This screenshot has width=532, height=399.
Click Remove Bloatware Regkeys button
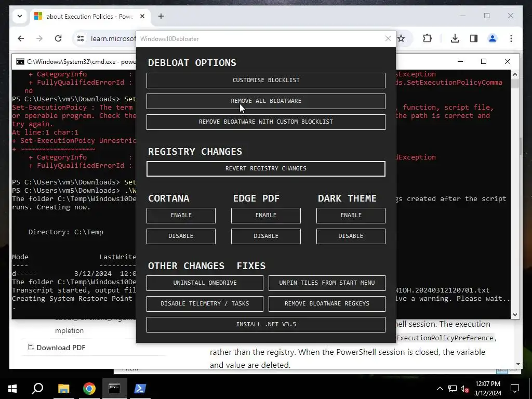327,303
